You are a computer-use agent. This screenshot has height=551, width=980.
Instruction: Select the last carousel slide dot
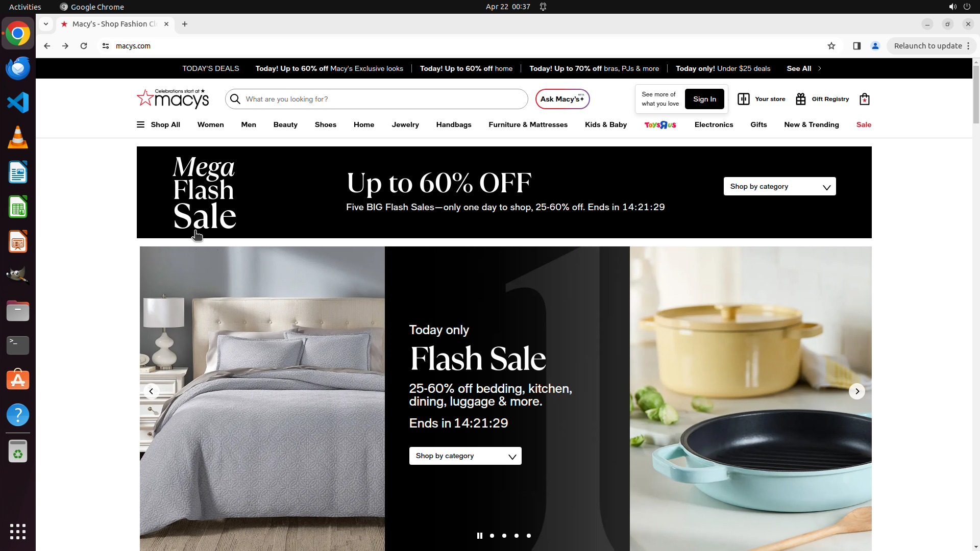528,536
